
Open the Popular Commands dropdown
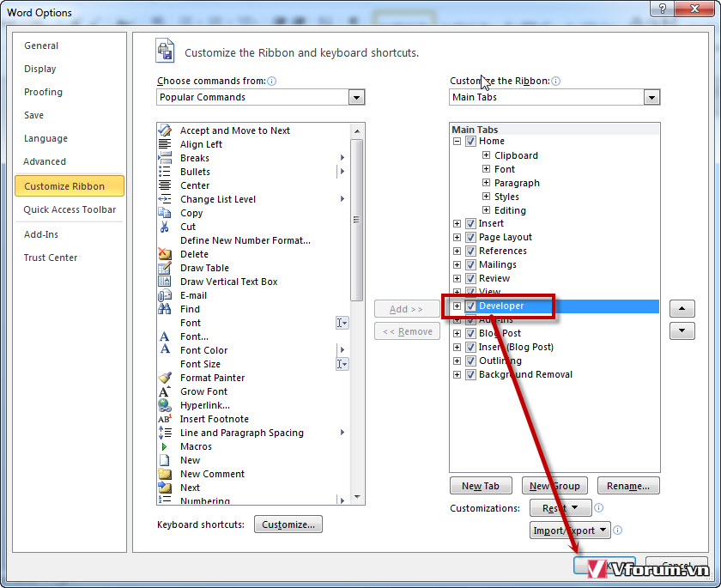tap(356, 98)
